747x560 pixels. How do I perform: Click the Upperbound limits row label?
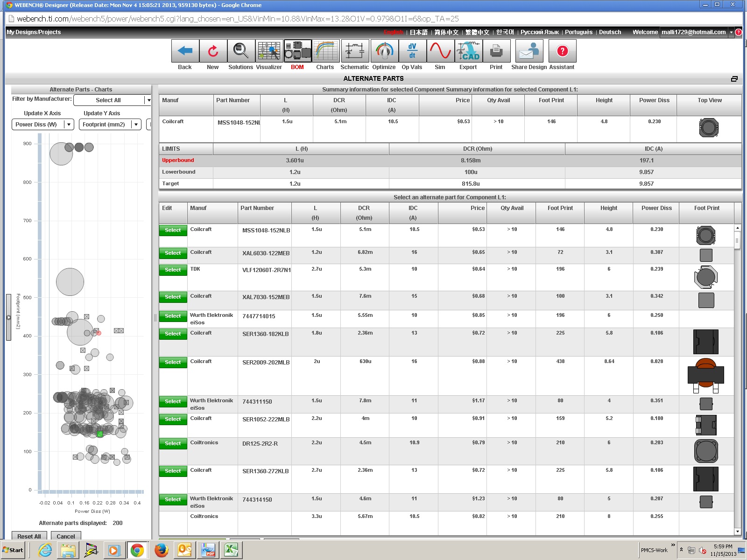click(178, 161)
